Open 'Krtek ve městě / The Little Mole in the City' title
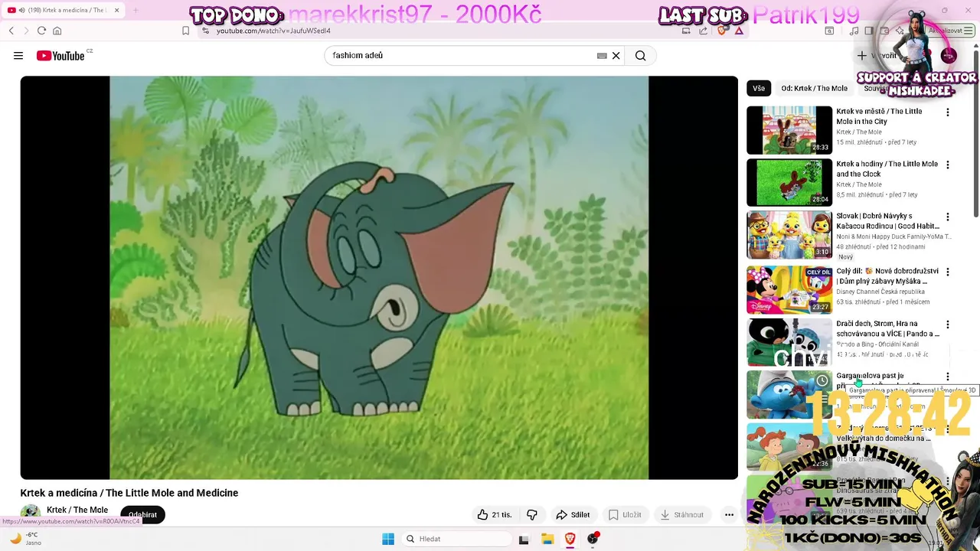This screenshot has height=551, width=980. [x=879, y=116]
